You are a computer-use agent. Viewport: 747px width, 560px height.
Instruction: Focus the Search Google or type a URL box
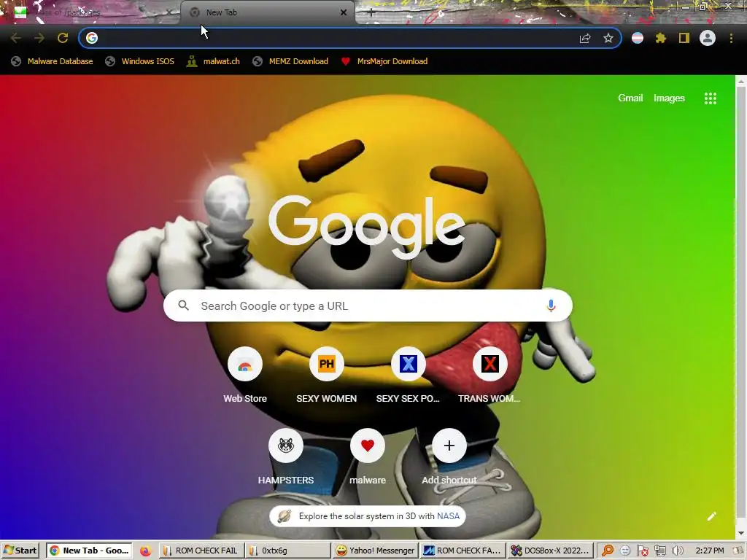tap(368, 306)
